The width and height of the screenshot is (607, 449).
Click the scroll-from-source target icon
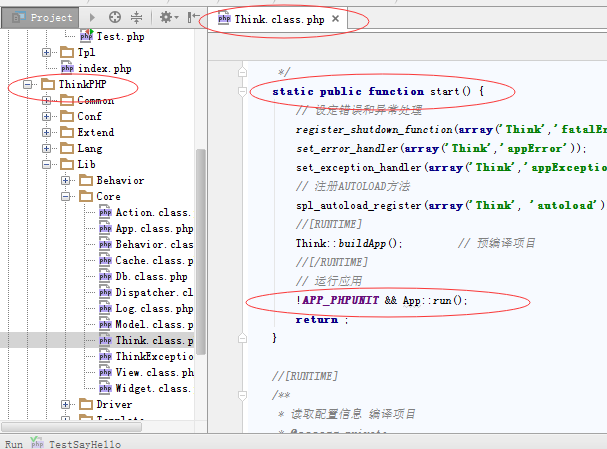[114, 18]
